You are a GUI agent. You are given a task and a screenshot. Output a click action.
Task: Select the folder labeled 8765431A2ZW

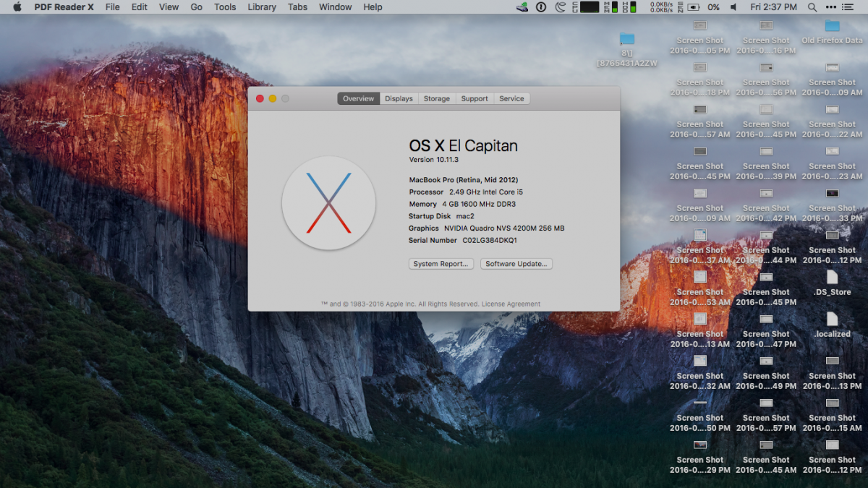pos(627,40)
